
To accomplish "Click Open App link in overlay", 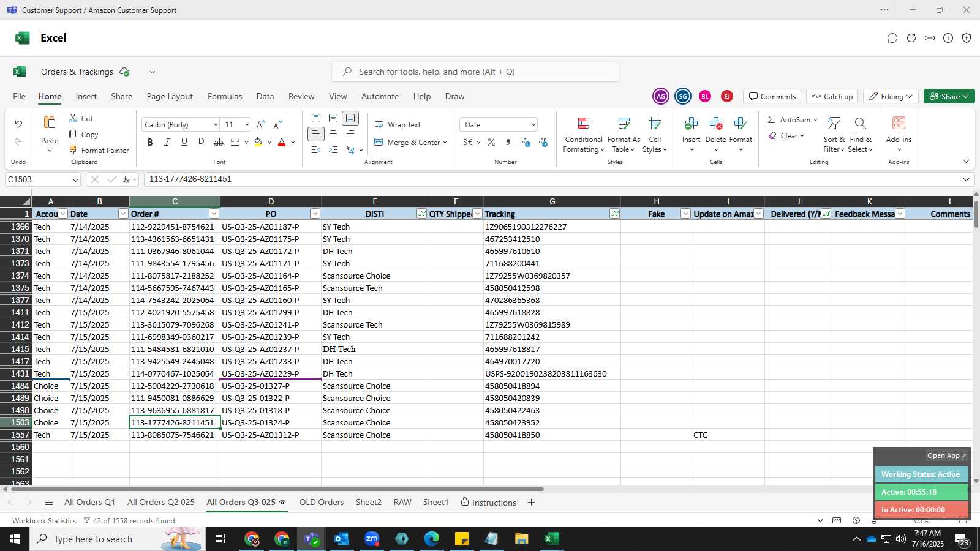I will pyautogui.click(x=946, y=455).
